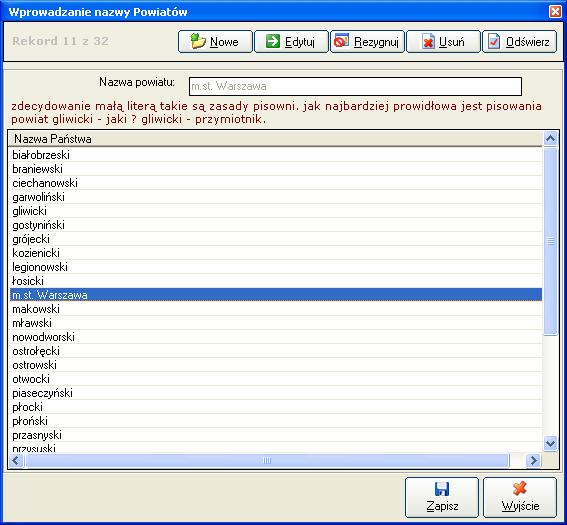Select the m.st. Warszawa row
567x525 pixels.
(x=275, y=295)
